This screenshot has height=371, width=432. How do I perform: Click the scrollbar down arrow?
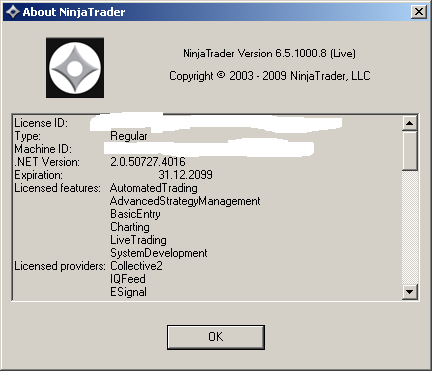(409, 292)
